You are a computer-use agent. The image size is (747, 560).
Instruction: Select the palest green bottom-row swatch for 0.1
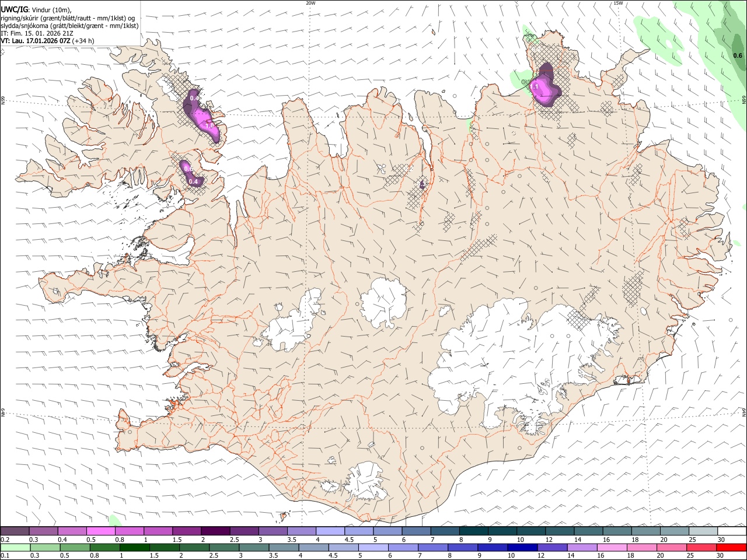(15, 548)
